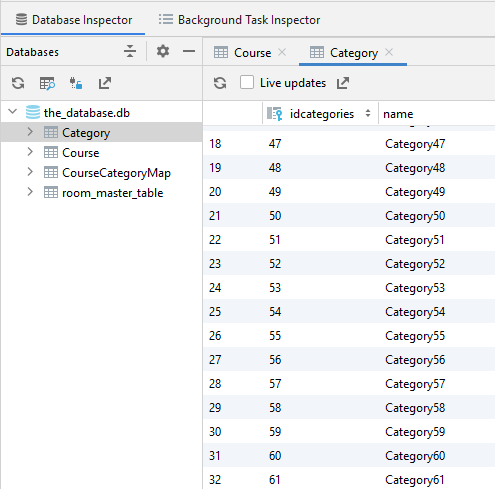Expand the room_master_table node
The image size is (495, 489).
point(30,192)
